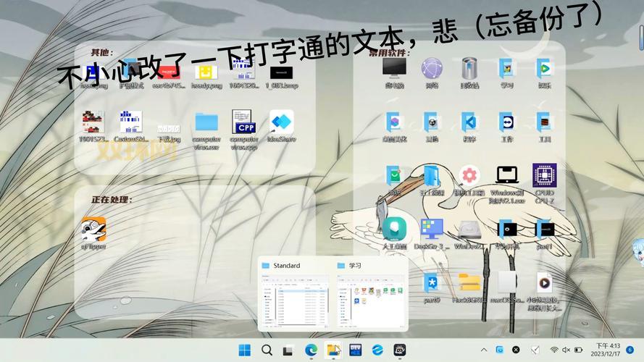
Task: Open the folder with green shopping bag
Action: [394, 175]
